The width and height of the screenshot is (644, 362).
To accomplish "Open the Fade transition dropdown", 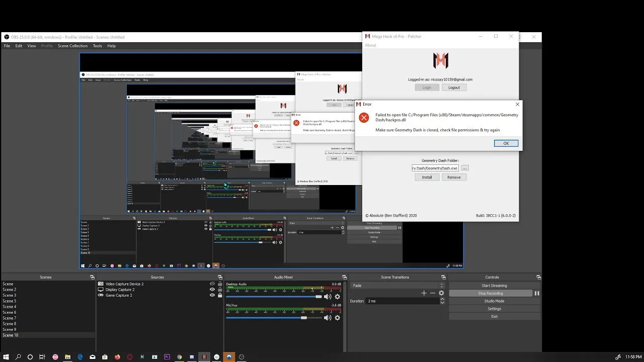I will click(397, 286).
